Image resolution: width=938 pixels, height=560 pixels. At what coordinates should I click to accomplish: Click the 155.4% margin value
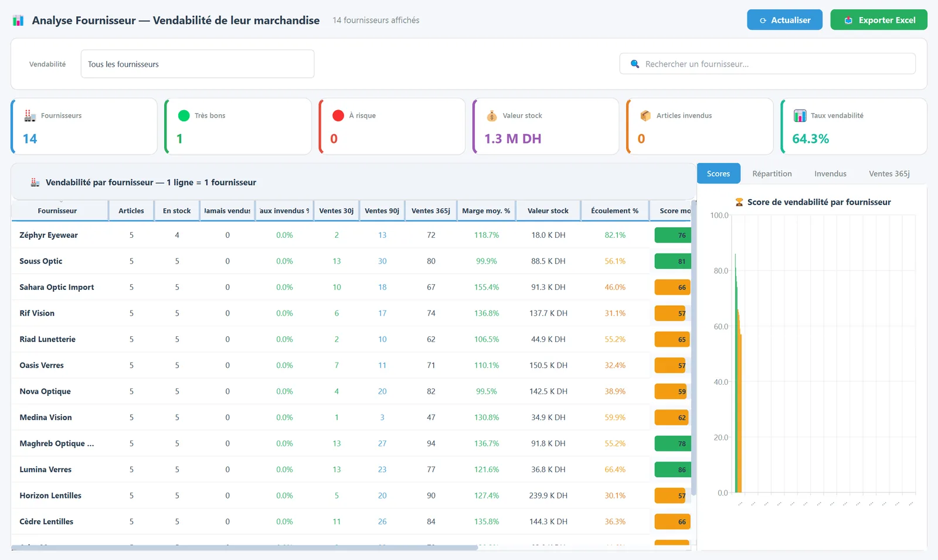pos(487,288)
